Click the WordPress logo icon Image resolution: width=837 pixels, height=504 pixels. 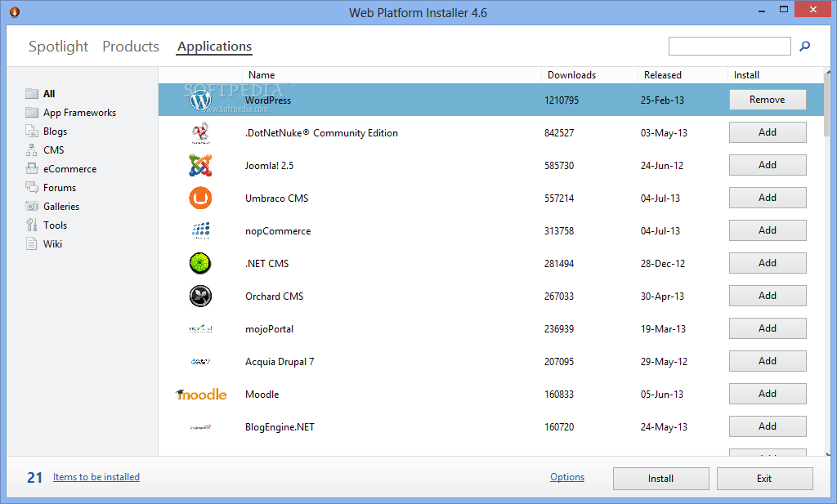pos(201,100)
